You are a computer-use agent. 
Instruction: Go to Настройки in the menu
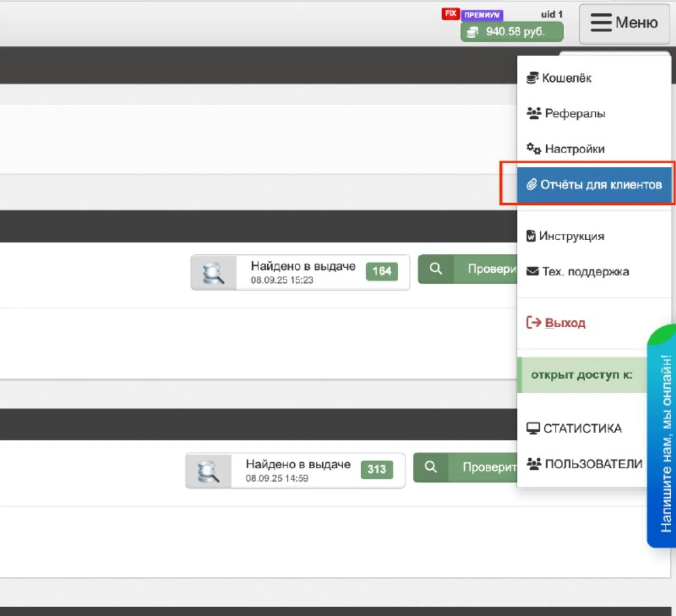click(x=594, y=149)
